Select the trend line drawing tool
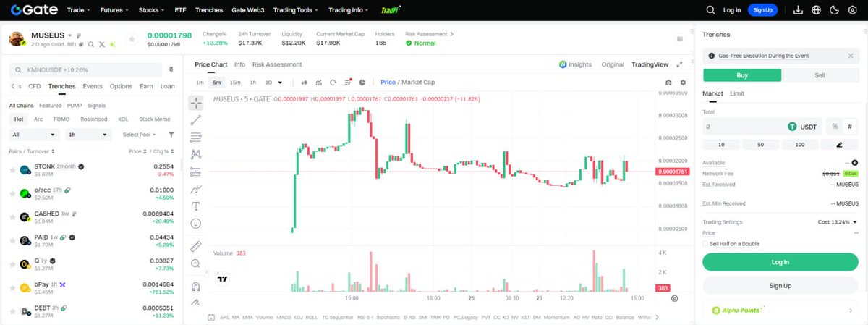The height and width of the screenshot is (325, 868). tap(195, 120)
